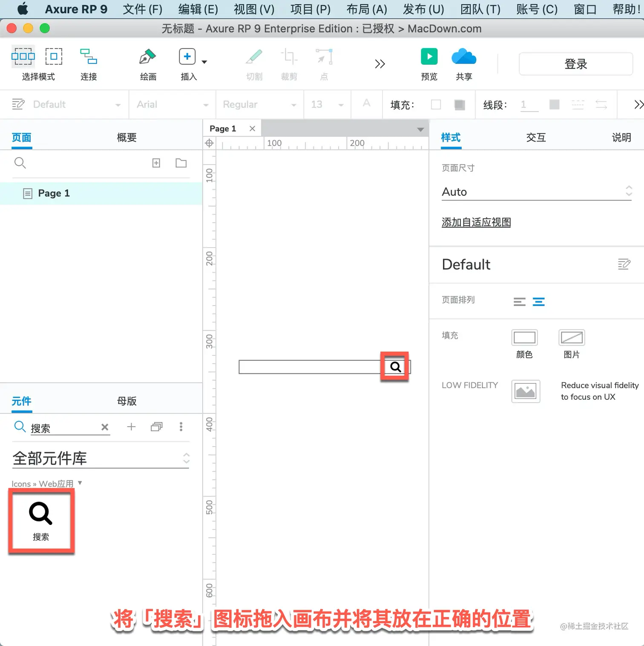The height and width of the screenshot is (646, 644).
Task: Open the 文件 (F) menu
Action: [143, 9]
